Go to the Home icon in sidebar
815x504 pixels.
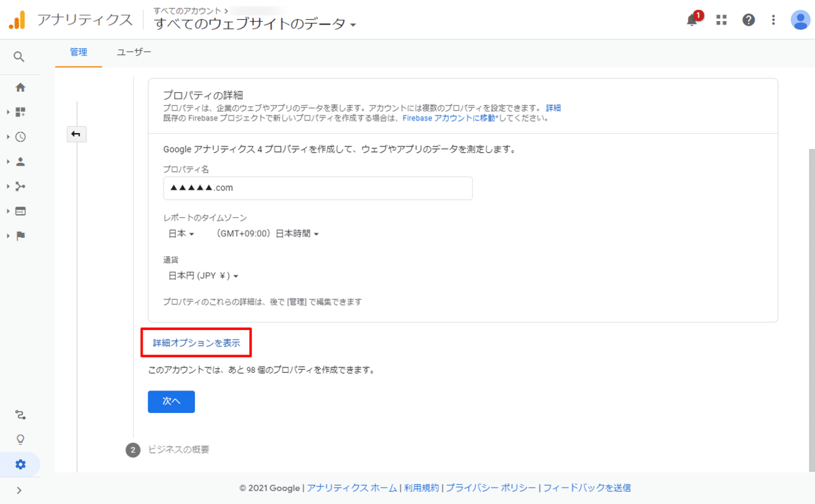pyautogui.click(x=20, y=87)
